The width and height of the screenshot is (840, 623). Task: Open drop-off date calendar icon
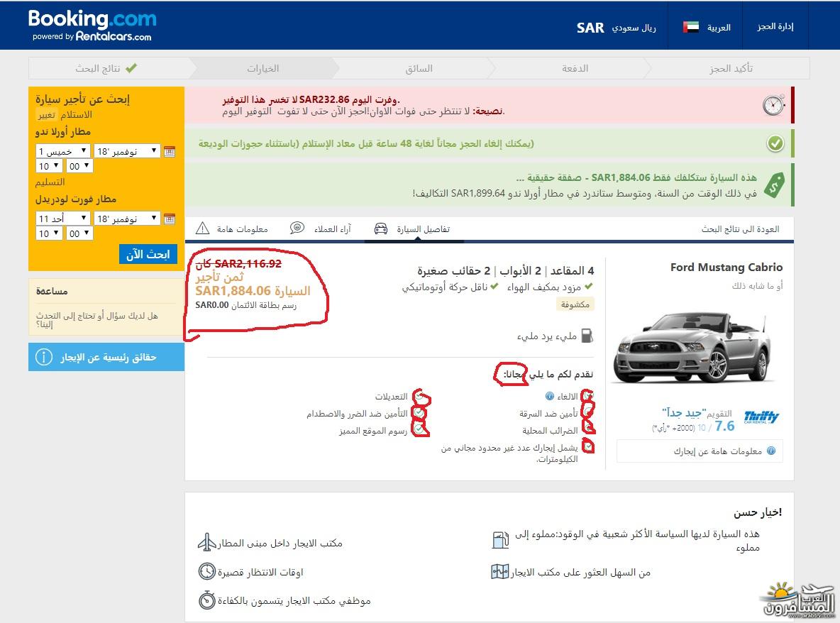[x=170, y=219]
